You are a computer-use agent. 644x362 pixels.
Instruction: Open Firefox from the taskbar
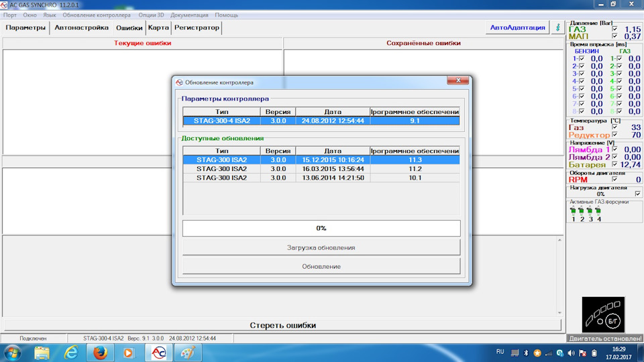pyautogui.click(x=100, y=353)
